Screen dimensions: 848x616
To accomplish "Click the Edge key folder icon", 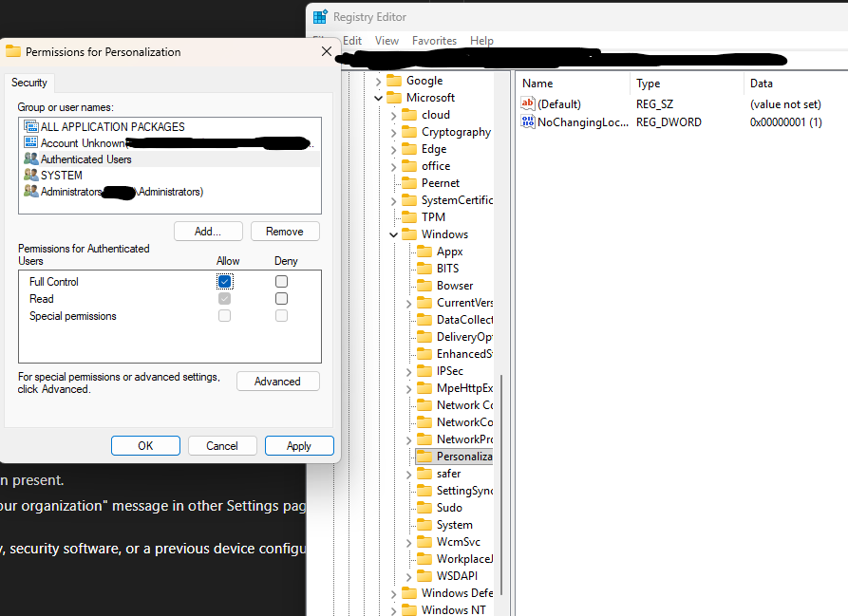I will [409, 149].
